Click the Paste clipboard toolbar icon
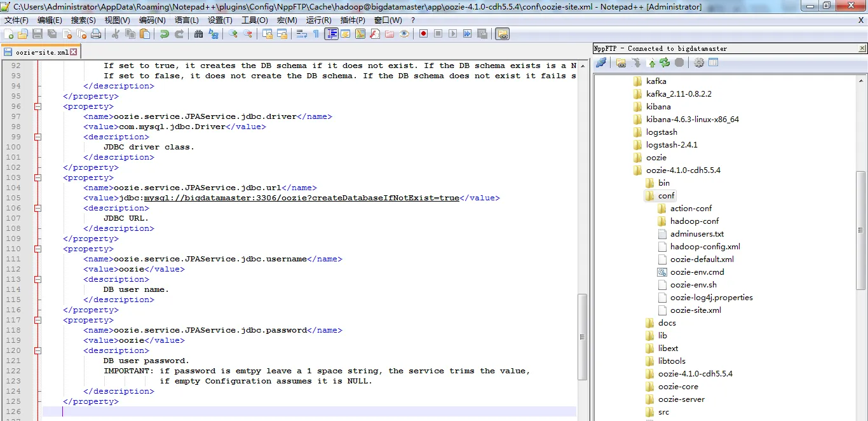Image resolution: width=868 pixels, height=421 pixels. click(144, 34)
